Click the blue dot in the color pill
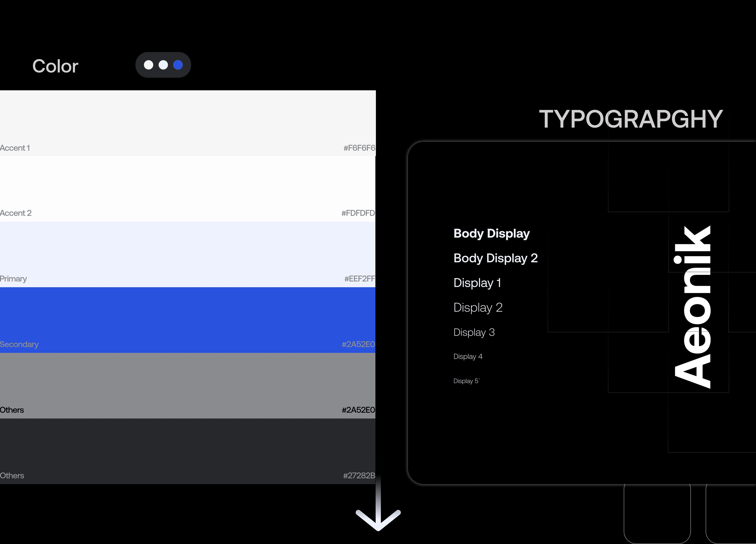The height and width of the screenshot is (544, 756). [178, 65]
